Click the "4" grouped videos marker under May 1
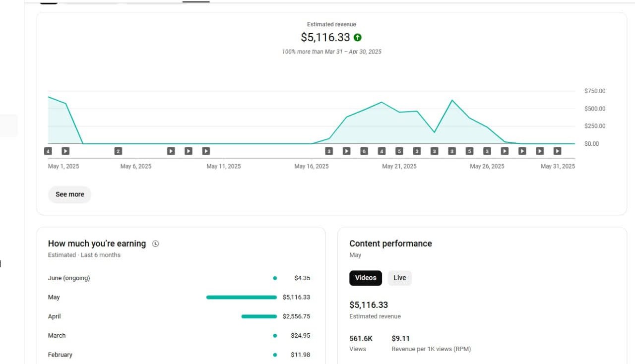 48,151
